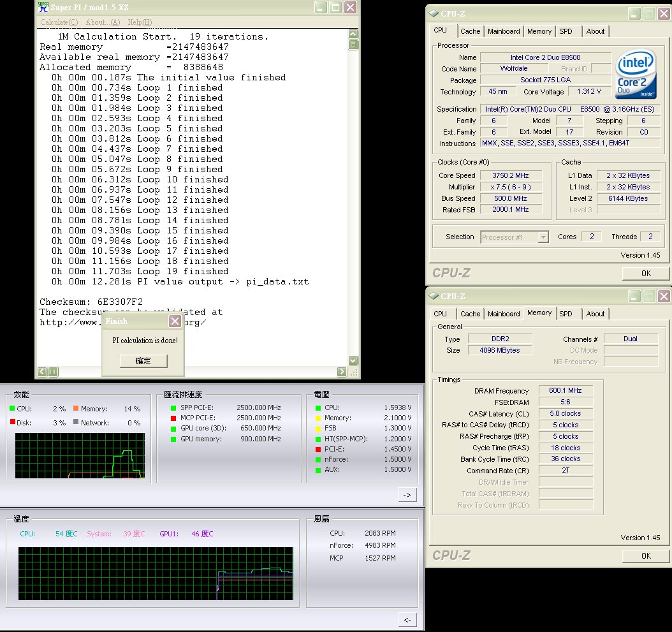Click the yellow FSB voltage indicator
This screenshot has width=672, height=632.
point(318,429)
